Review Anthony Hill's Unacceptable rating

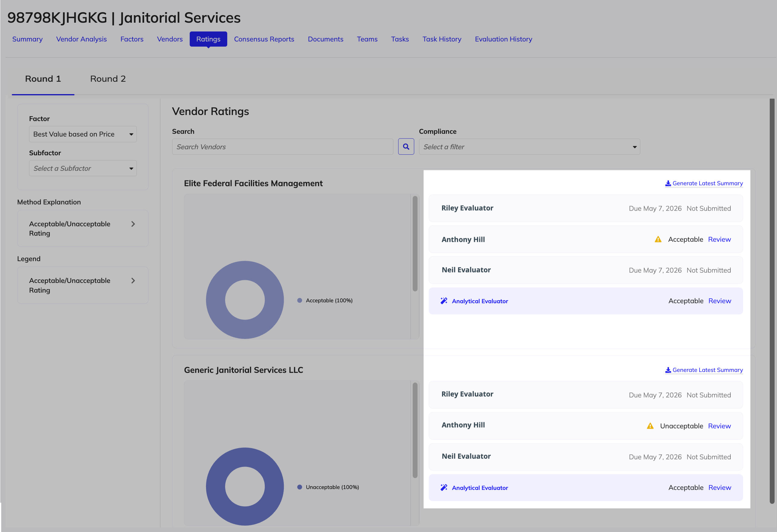pyautogui.click(x=719, y=426)
